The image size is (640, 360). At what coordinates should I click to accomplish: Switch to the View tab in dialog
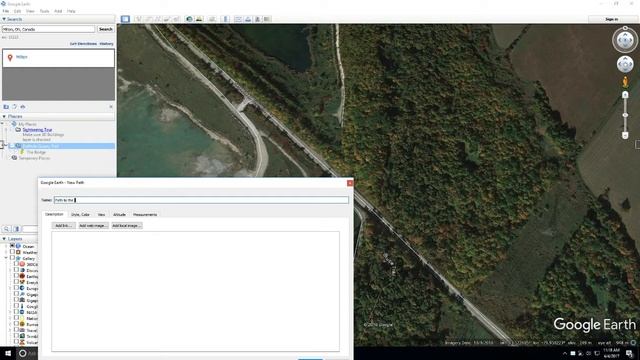[101, 214]
